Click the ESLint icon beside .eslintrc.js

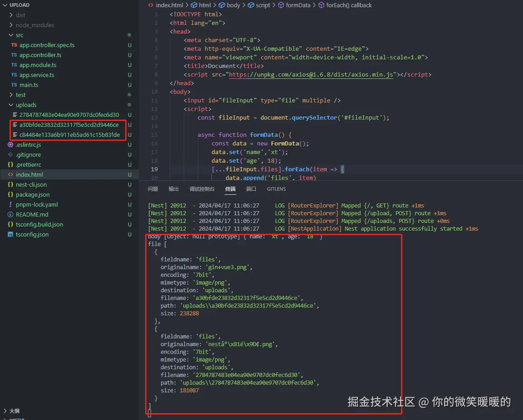[x=10, y=145]
